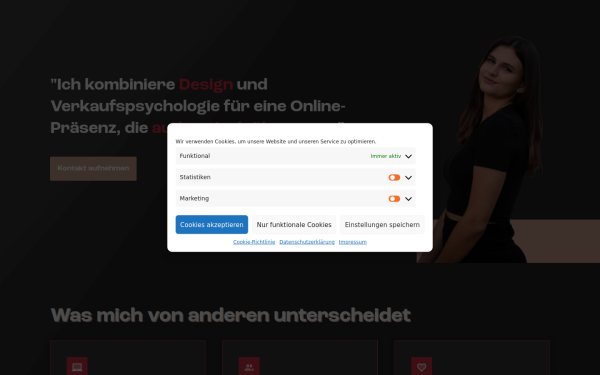Accept all cookies with Cookies akzeptieren
Image resolution: width=600 pixels, height=375 pixels.
[x=212, y=225]
